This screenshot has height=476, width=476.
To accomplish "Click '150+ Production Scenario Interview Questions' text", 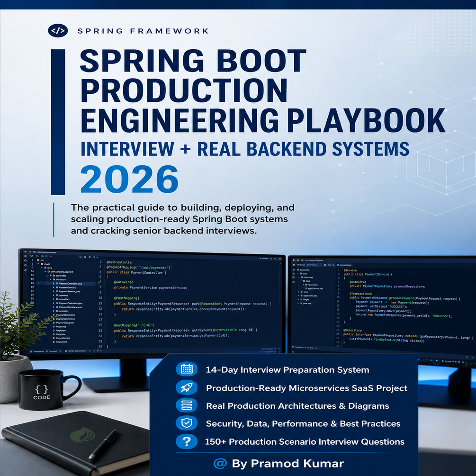I will 305,442.
